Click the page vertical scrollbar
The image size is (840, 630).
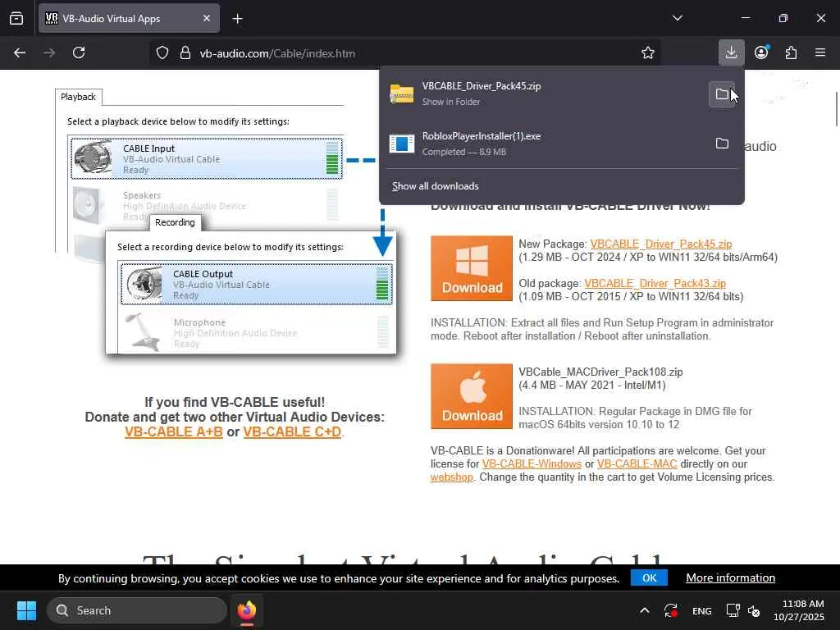click(836, 109)
